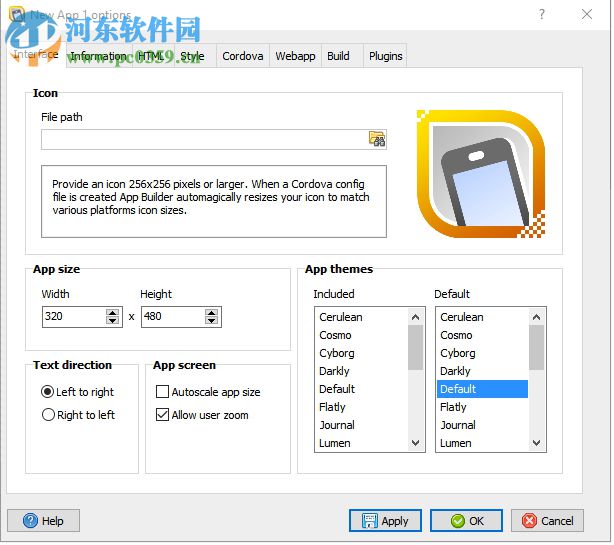This screenshot has height=545, width=614.
Task: Switch to the Style tab
Action: tap(193, 56)
